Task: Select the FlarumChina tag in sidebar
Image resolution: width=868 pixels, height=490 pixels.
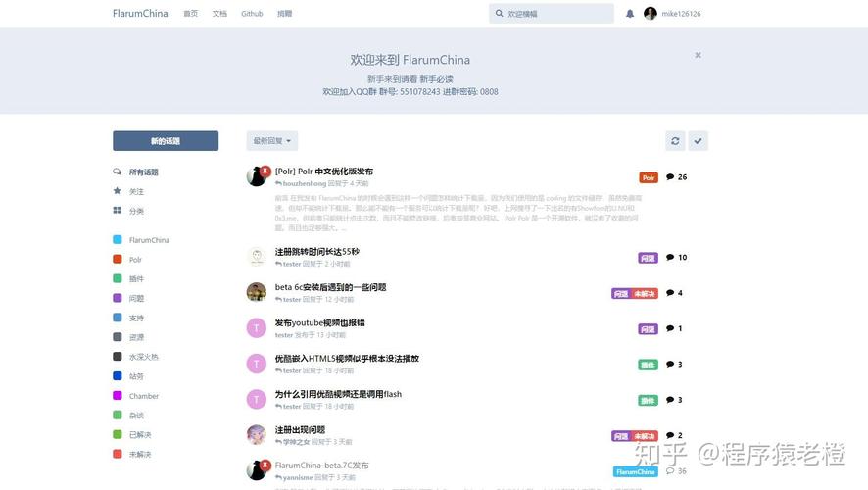Action: click(149, 240)
